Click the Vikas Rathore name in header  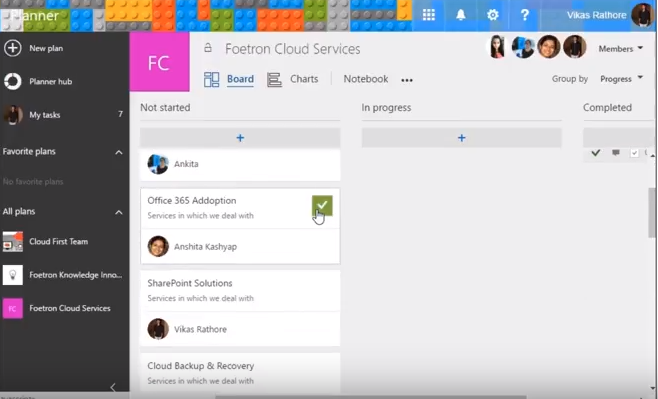coord(596,15)
